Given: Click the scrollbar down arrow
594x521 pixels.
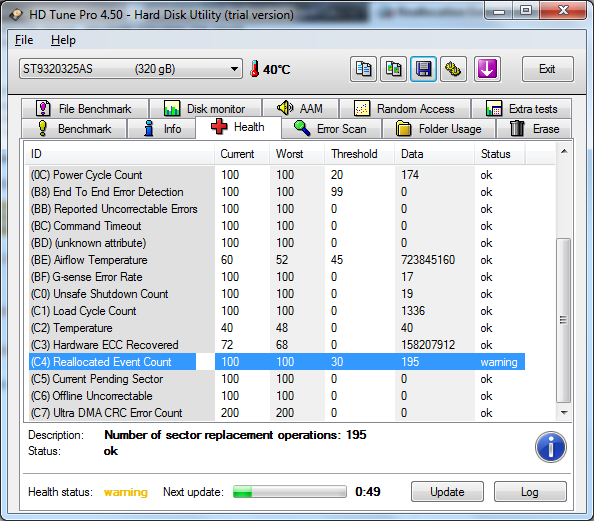Looking at the screenshot, I should [x=564, y=413].
